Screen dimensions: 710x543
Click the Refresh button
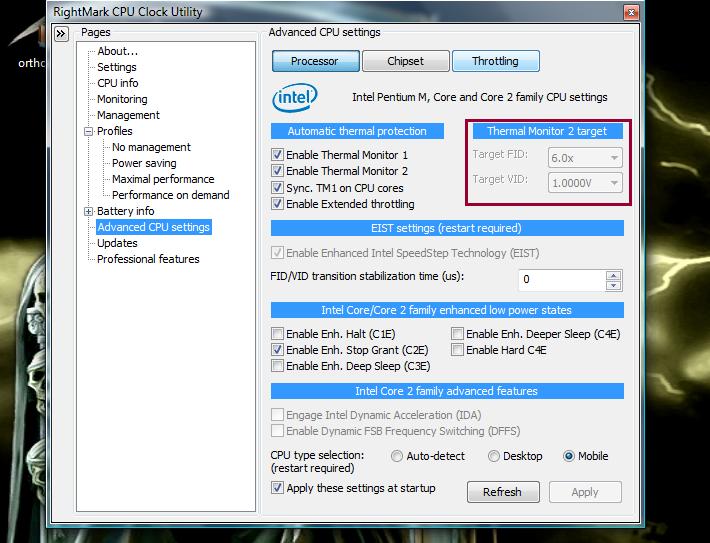503,492
